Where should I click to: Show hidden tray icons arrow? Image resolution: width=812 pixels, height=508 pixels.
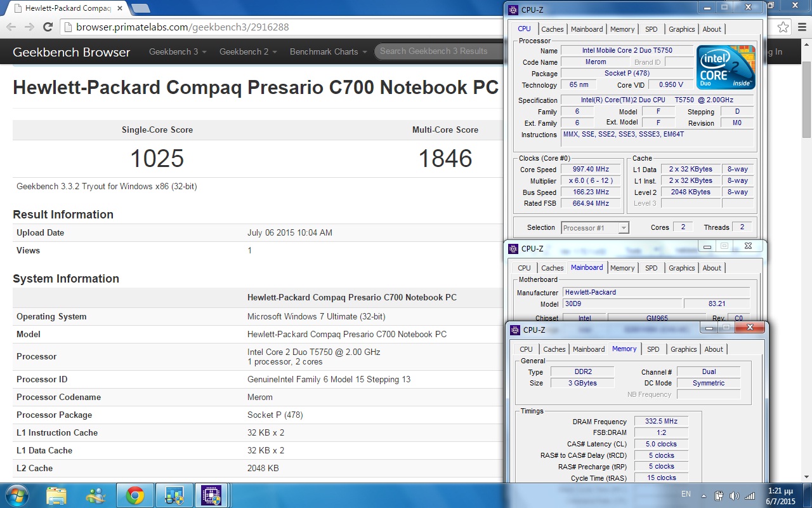704,495
